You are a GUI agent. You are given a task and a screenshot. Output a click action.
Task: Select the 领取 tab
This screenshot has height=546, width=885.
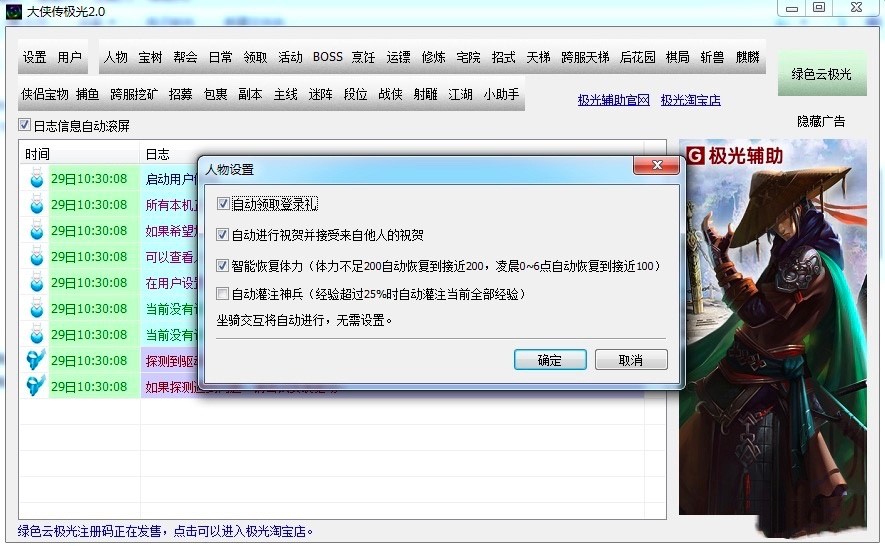click(255, 58)
